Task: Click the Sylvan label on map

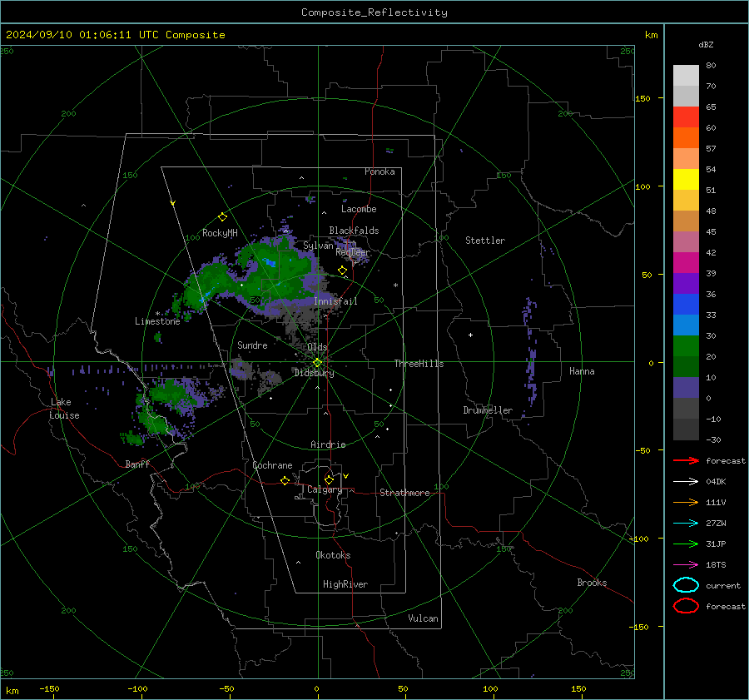Action: click(x=318, y=246)
